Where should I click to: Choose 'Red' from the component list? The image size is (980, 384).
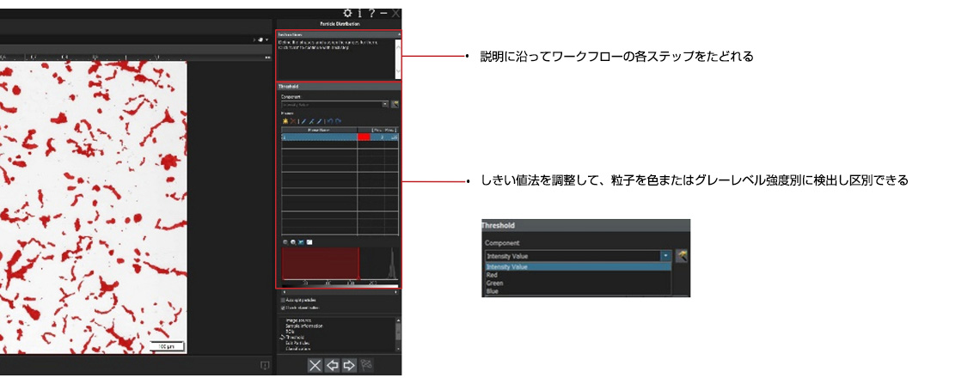(x=579, y=275)
